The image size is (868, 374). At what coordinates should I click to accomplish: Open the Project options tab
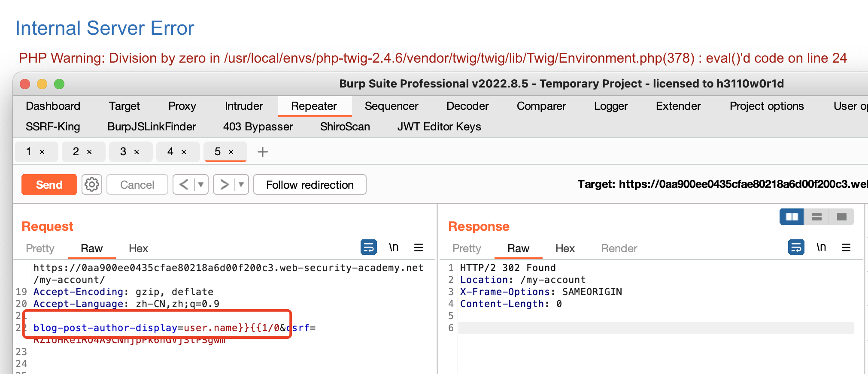[767, 106]
